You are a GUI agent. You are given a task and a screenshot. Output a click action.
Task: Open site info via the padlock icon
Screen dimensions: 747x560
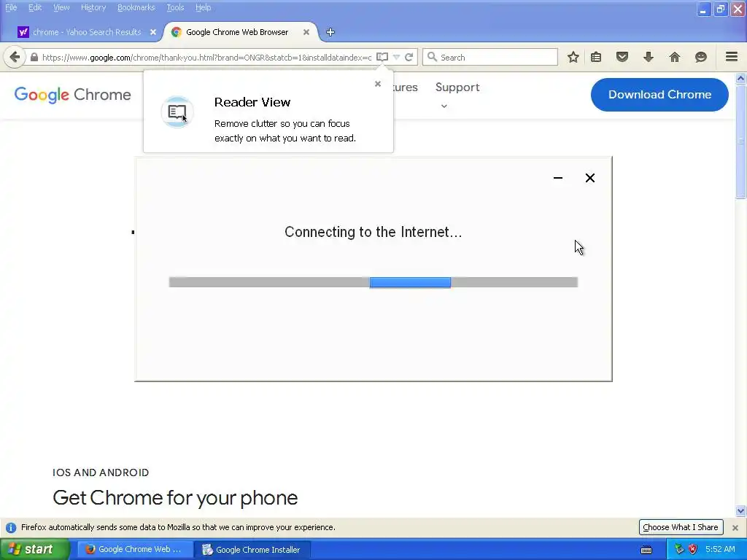34,57
